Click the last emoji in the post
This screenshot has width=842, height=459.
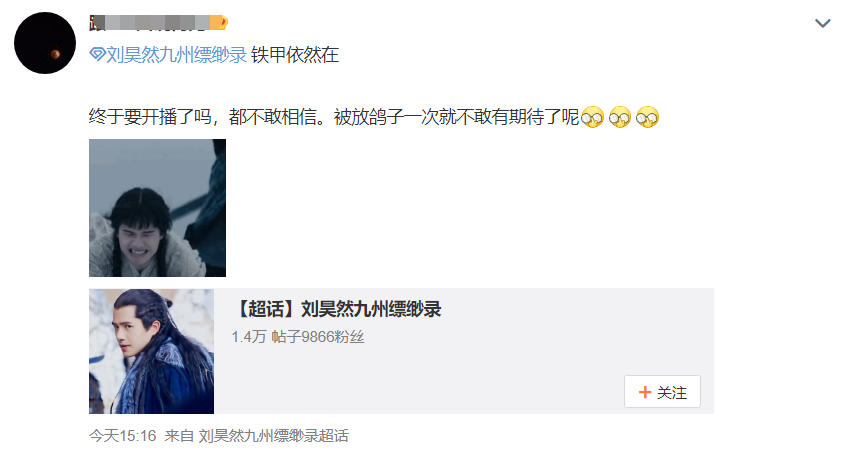[x=647, y=117]
